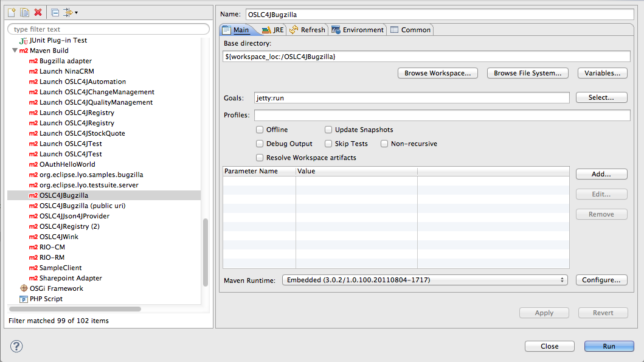Viewport: 644px width, 362px height.
Task: Click the Value column header
Action: coord(356,172)
